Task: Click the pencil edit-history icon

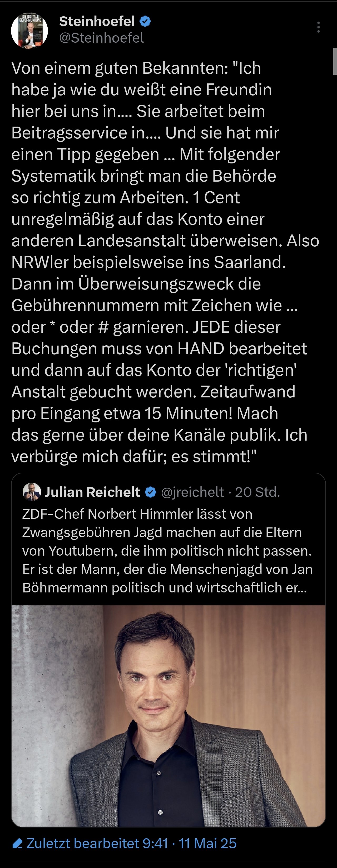Action: coord(17,844)
